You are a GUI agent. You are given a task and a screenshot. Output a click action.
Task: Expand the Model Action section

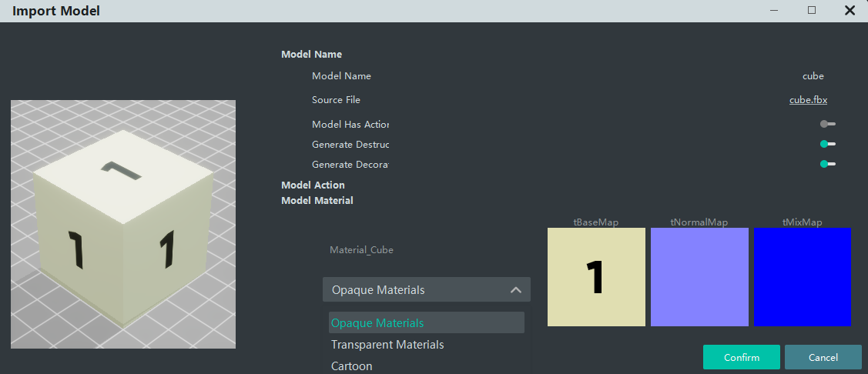click(x=313, y=185)
